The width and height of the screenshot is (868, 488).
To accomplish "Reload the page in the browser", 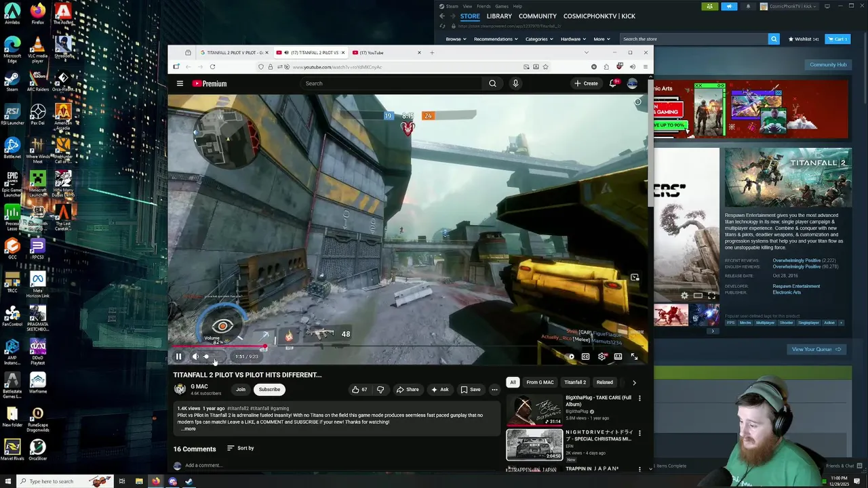I will (212, 67).
